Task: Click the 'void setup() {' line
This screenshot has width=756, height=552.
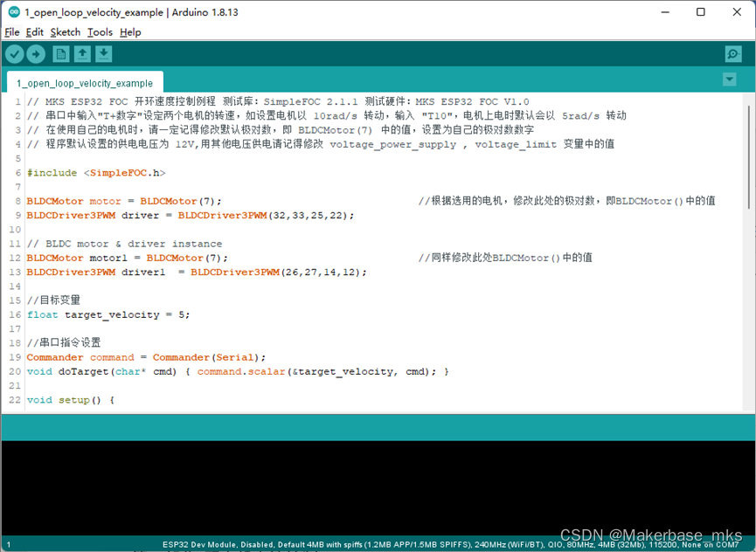Action: 71,400
